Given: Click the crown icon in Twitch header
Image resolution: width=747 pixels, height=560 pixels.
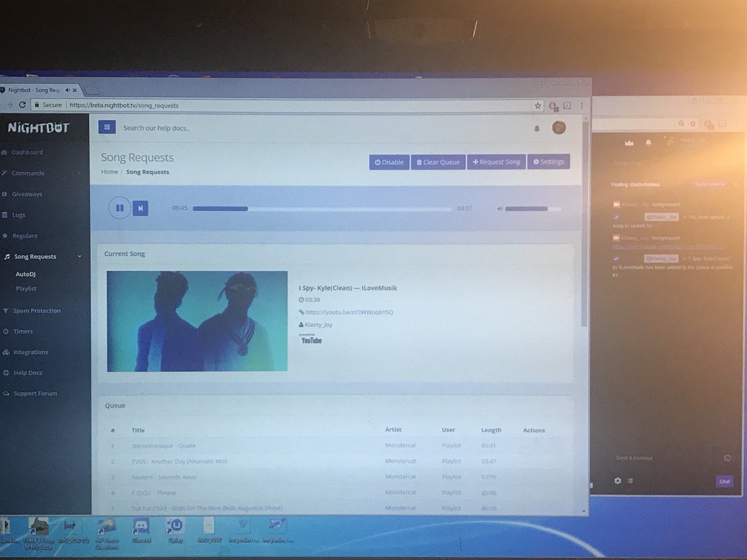Looking at the screenshot, I should point(629,142).
